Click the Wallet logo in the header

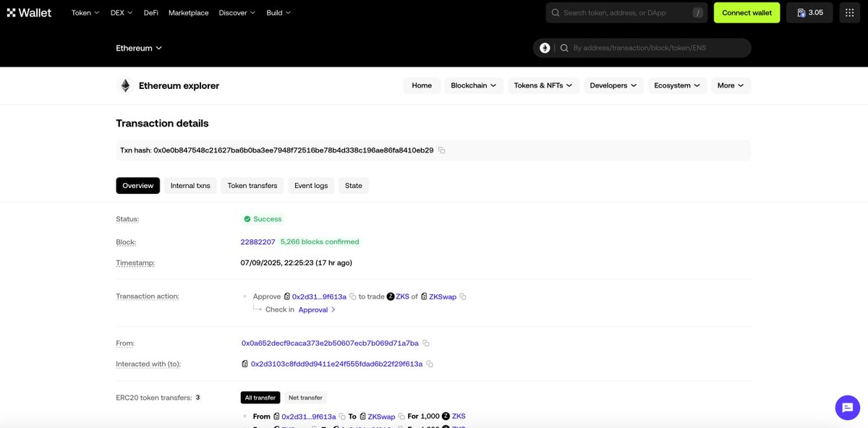coord(29,12)
